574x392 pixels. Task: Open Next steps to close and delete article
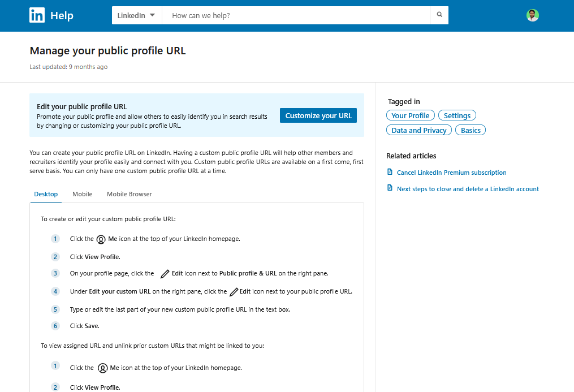pos(468,189)
